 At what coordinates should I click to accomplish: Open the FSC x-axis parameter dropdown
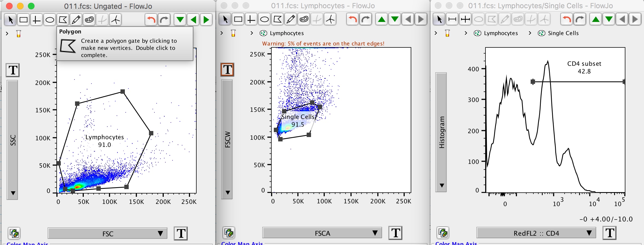107,233
